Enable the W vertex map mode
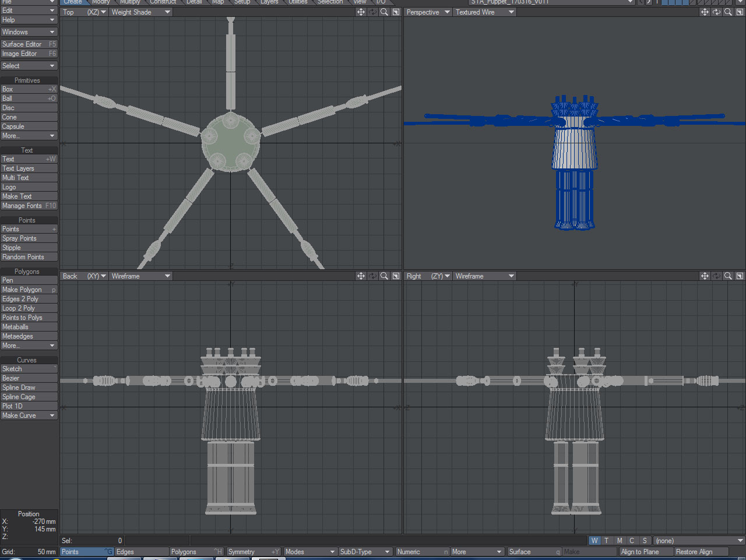This screenshot has height=560, width=746. click(594, 540)
